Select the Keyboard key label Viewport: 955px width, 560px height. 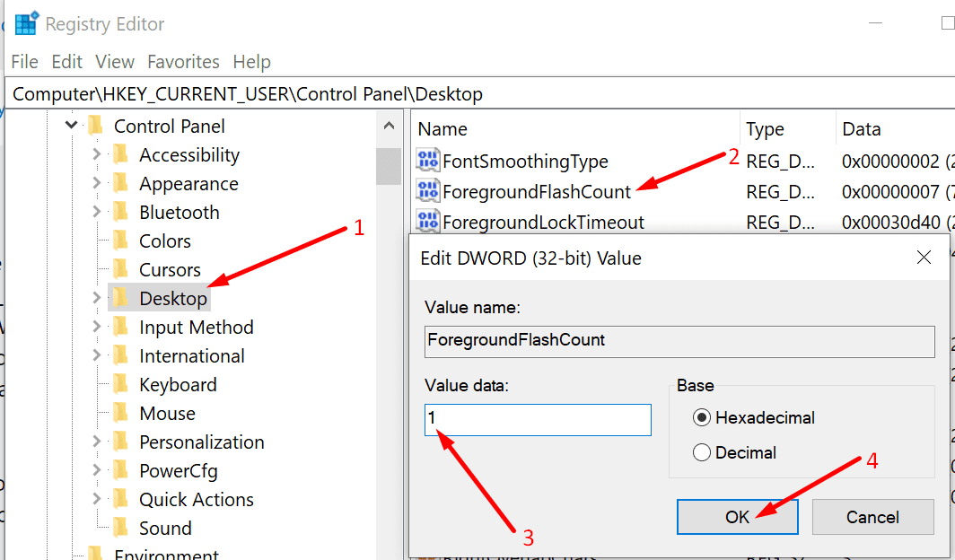point(178,385)
